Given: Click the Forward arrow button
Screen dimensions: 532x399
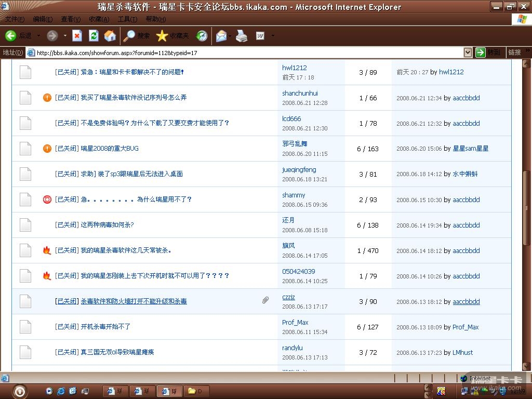Looking at the screenshot, I should (x=52, y=36).
